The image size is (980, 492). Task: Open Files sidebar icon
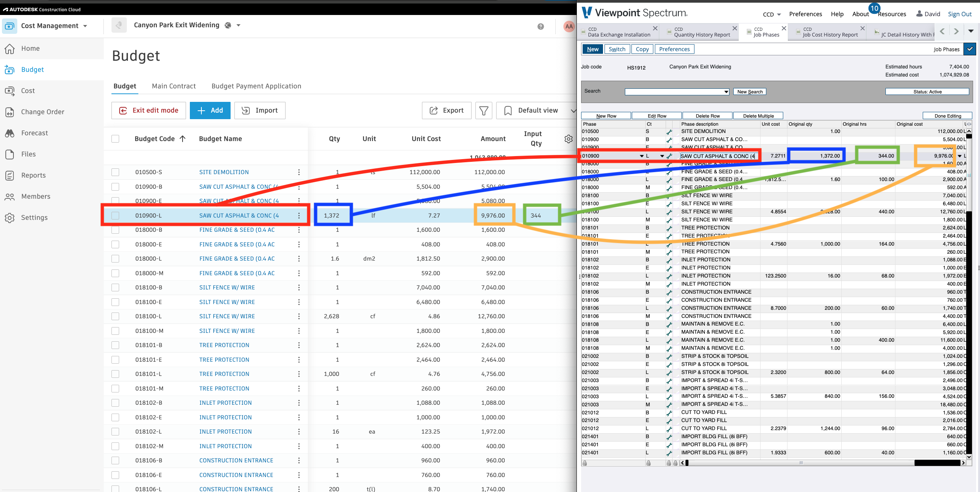click(10, 154)
